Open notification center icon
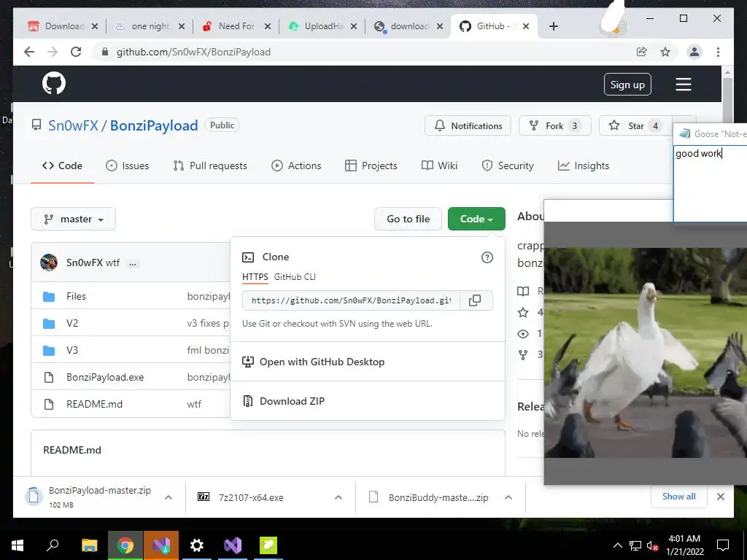Screen dimensions: 747x560 tap(723, 545)
